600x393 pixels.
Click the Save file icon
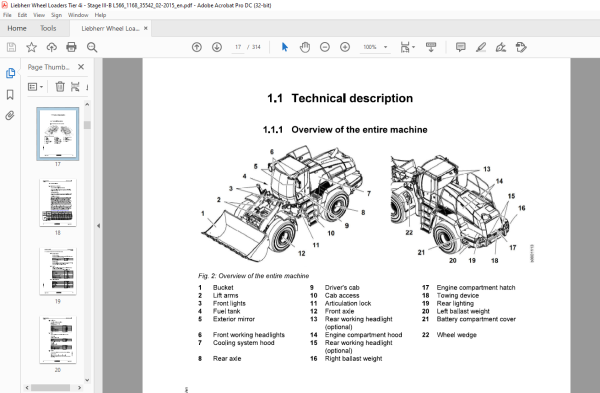pyautogui.click(x=11, y=47)
